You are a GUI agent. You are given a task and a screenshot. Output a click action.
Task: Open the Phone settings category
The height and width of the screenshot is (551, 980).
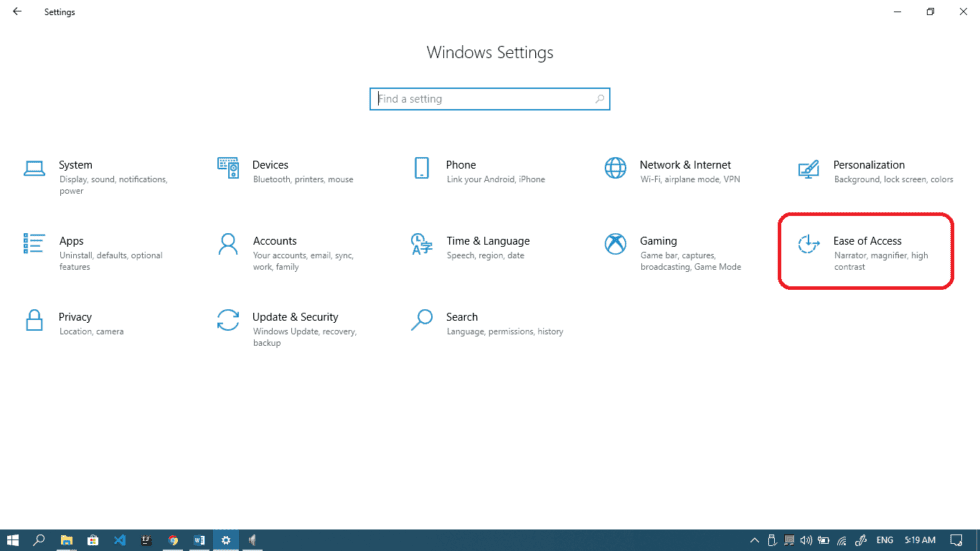point(479,172)
